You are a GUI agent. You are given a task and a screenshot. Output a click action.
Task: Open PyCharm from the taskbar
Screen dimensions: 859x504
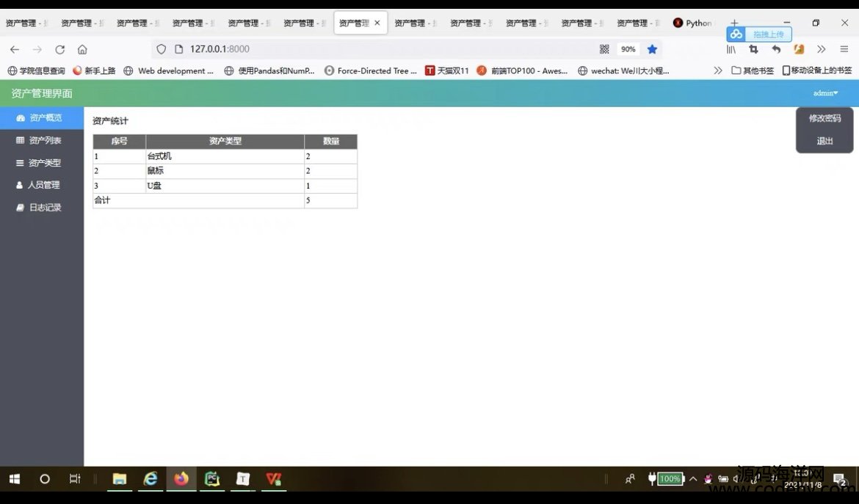click(212, 479)
